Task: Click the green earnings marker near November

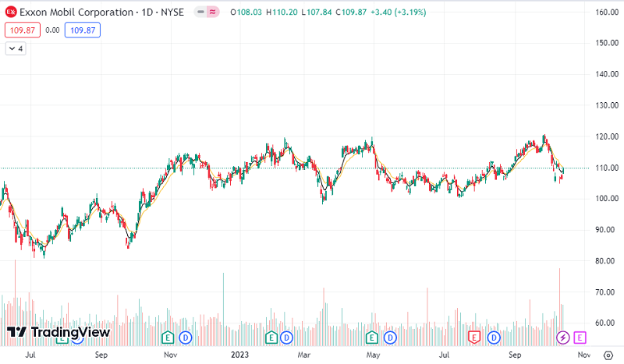Action: [167, 337]
